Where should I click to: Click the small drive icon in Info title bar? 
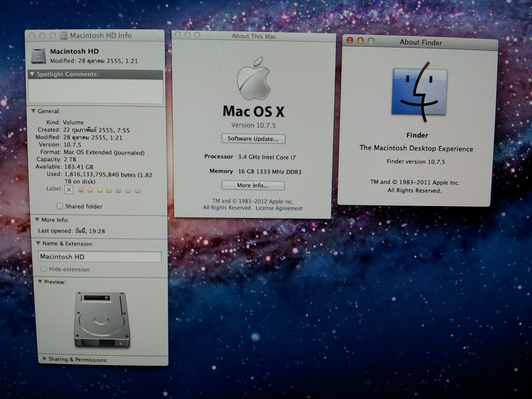click(x=64, y=35)
